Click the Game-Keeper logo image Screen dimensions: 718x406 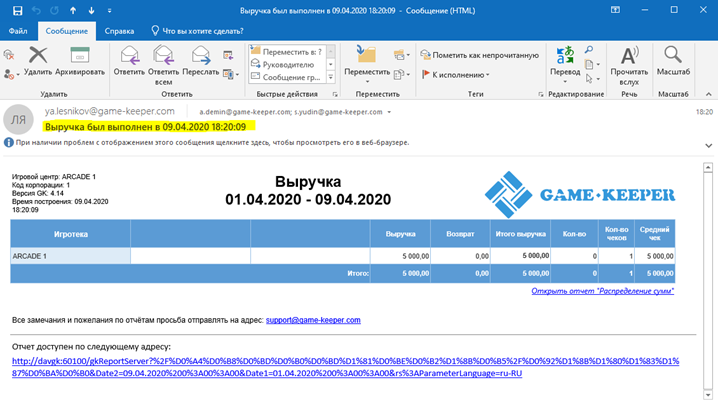(x=580, y=195)
